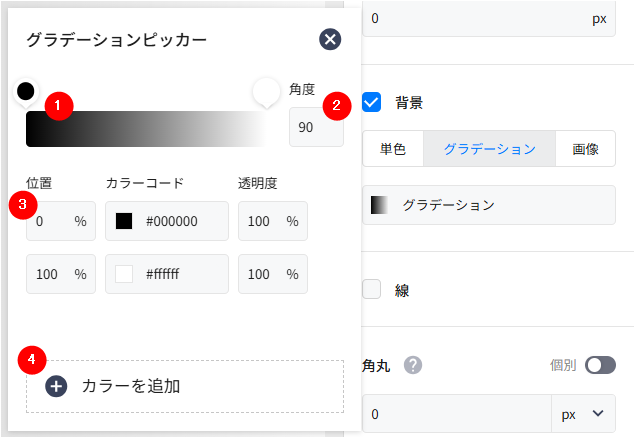Open the black #000000 color swatch
This screenshot has height=437, width=635.
pos(124,221)
